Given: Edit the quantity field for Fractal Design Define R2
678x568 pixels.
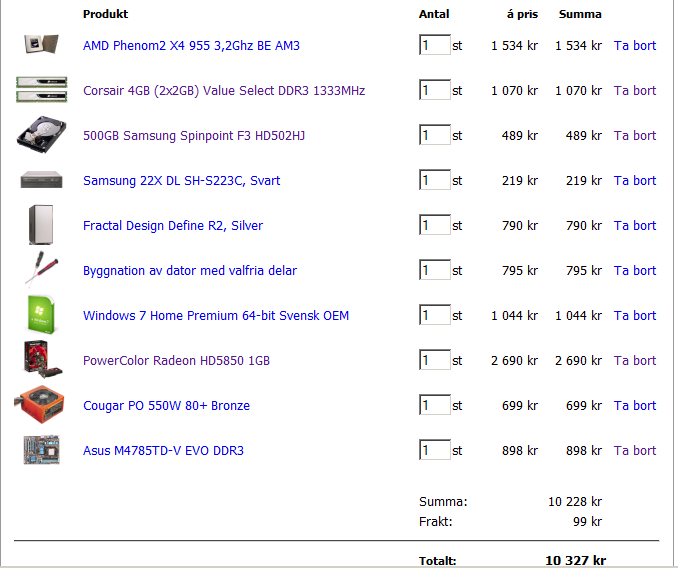Looking at the screenshot, I should click(435, 225).
